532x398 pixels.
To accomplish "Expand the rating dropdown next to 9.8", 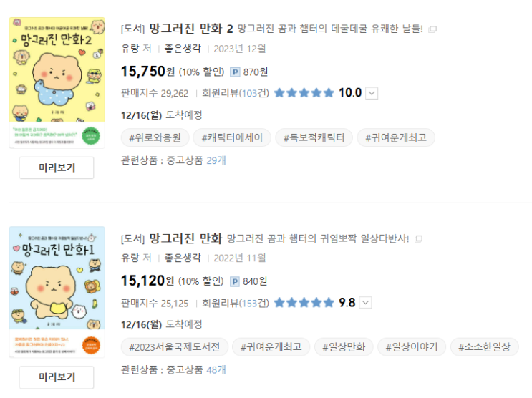I will click(x=366, y=302).
